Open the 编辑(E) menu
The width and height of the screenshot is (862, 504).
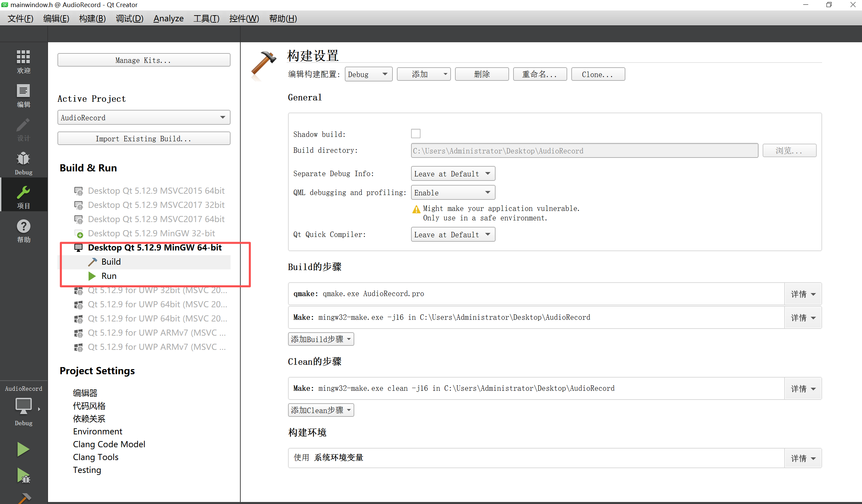click(56, 19)
